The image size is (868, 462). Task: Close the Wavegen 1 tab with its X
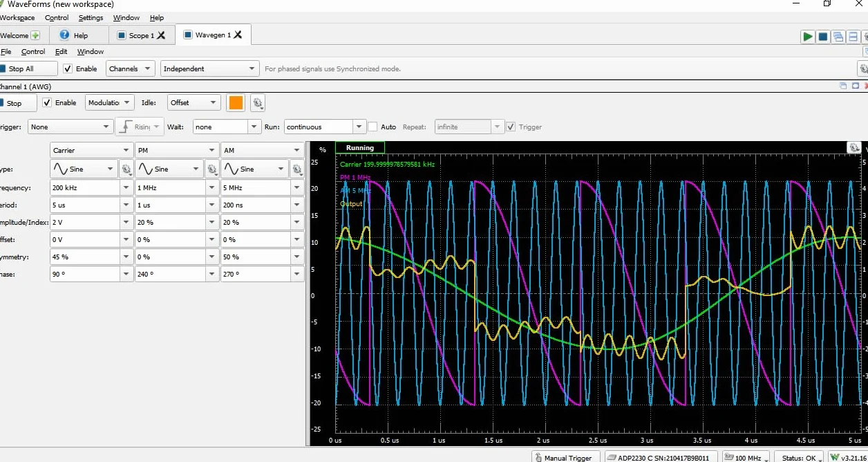click(x=238, y=35)
